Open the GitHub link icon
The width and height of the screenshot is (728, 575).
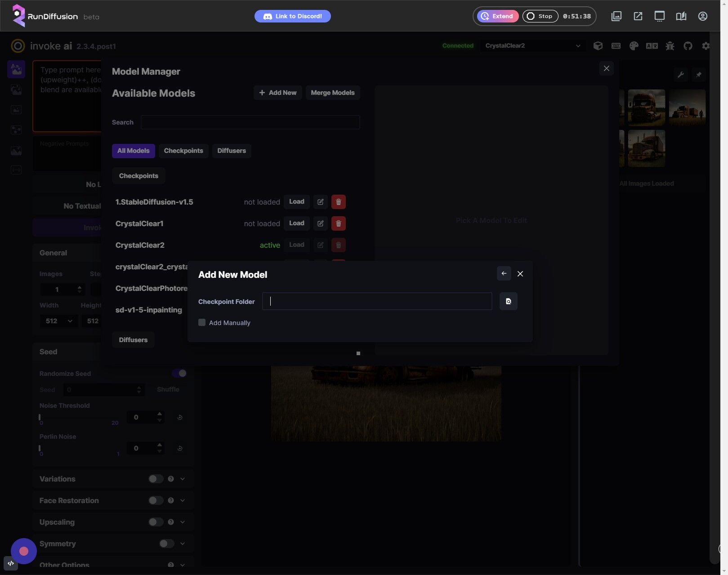click(x=688, y=46)
